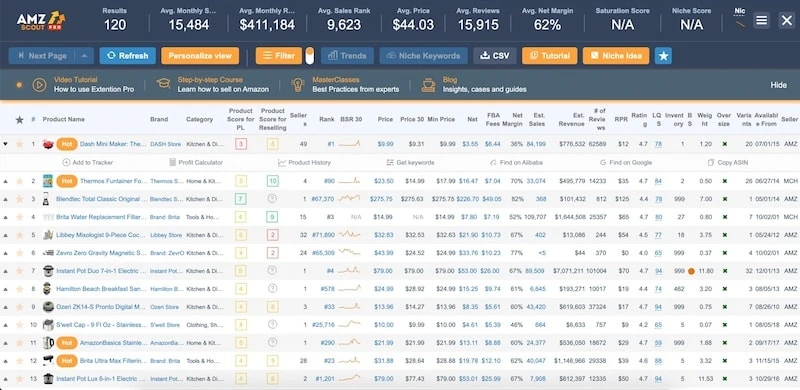
Task: Click the Refresh button
Action: click(x=128, y=56)
